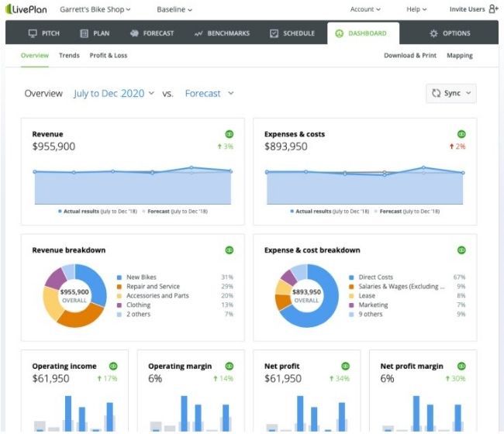The width and height of the screenshot is (504, 434).
Task: Select the Overview sub-tab
Action: (35, 56)
